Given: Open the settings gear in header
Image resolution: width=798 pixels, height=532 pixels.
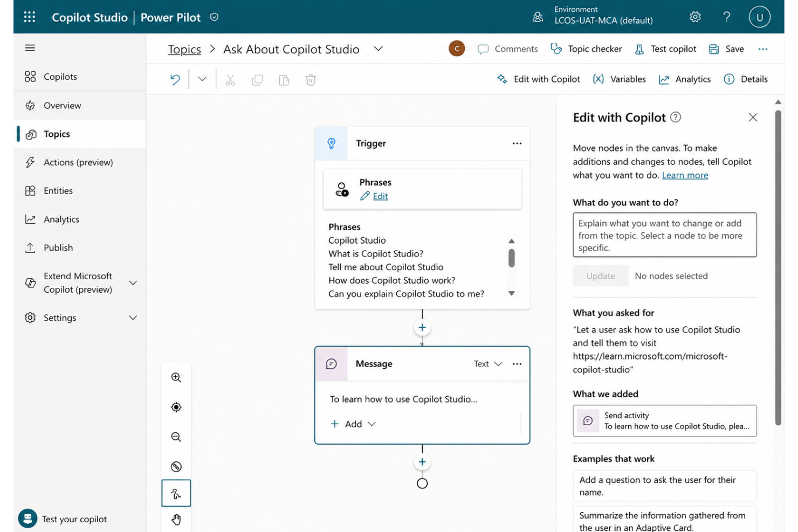Looking at the screenshot, I should tap(695, 17).
